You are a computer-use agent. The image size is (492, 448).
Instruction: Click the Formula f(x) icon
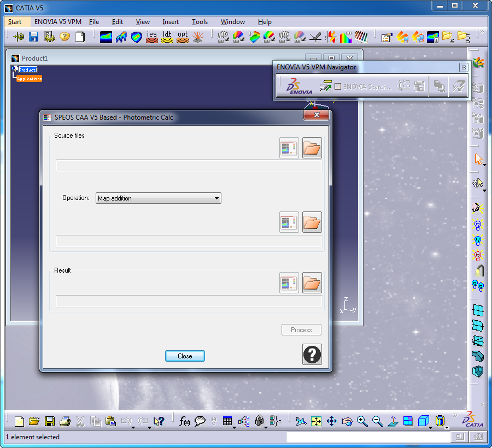click(x=185, y=421)
